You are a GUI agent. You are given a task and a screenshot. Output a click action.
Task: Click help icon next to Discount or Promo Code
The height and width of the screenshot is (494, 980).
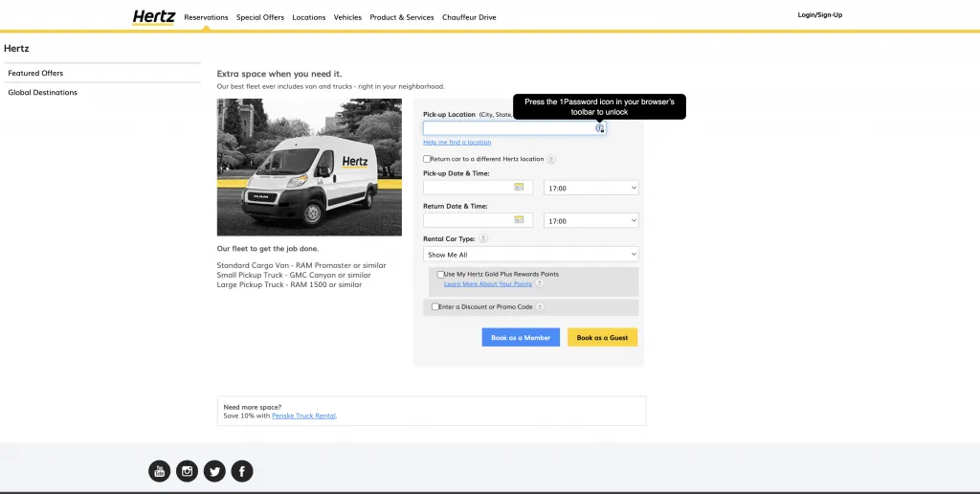point(540,307)
